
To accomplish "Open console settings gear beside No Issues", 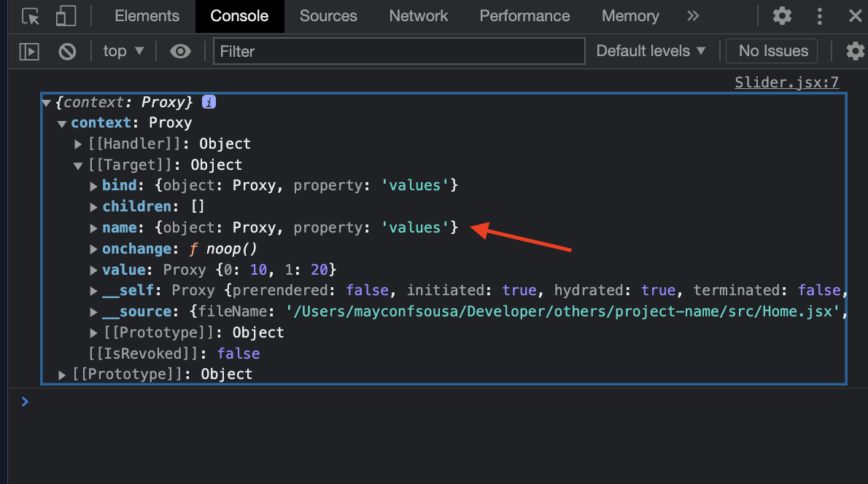I will pyautogui.click(x=856, y=51).
